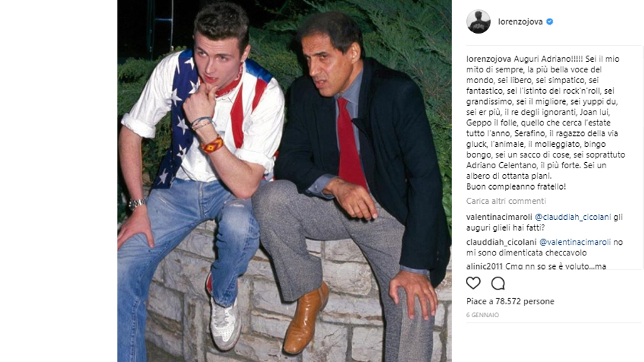Expand comments via Carica altri commenti
This screenshot has height=362, width=644.
click(506, 200)
